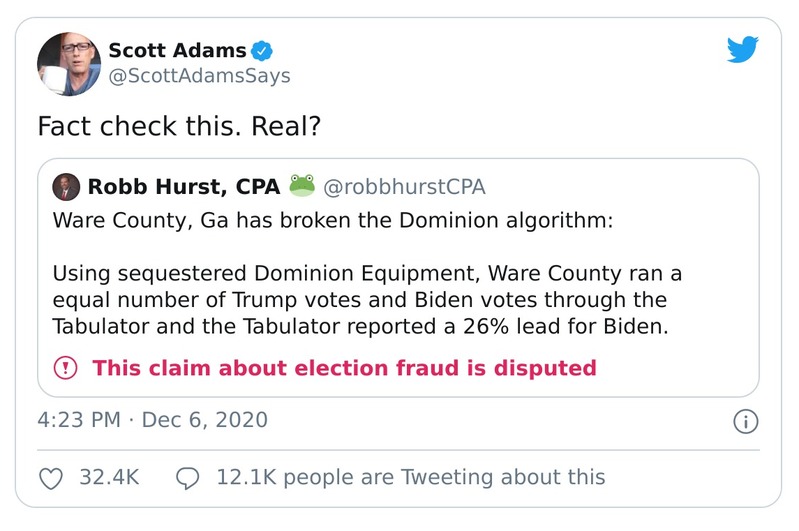Click the Twitter bird logo
Screen dimensions: 799x531
[x=743, y=49]
